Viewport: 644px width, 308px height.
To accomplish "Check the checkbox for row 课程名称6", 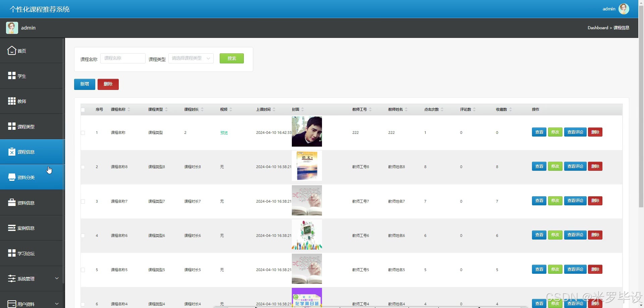I will click(x=83, y=236).
